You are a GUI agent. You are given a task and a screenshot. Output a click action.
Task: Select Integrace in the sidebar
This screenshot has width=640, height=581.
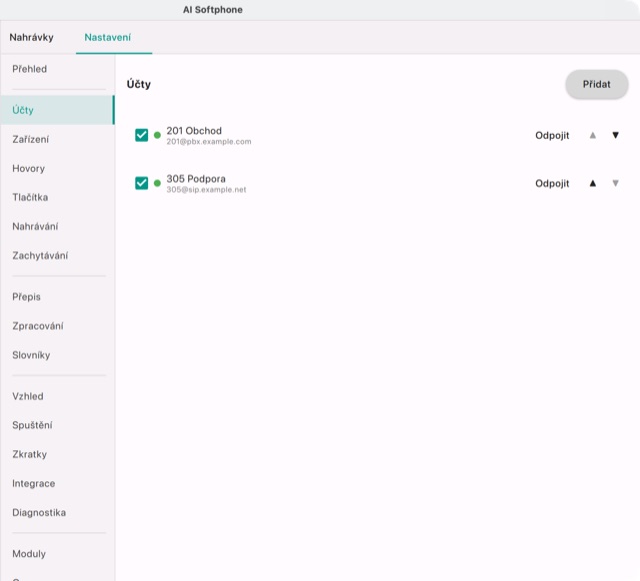pos(57,484)
